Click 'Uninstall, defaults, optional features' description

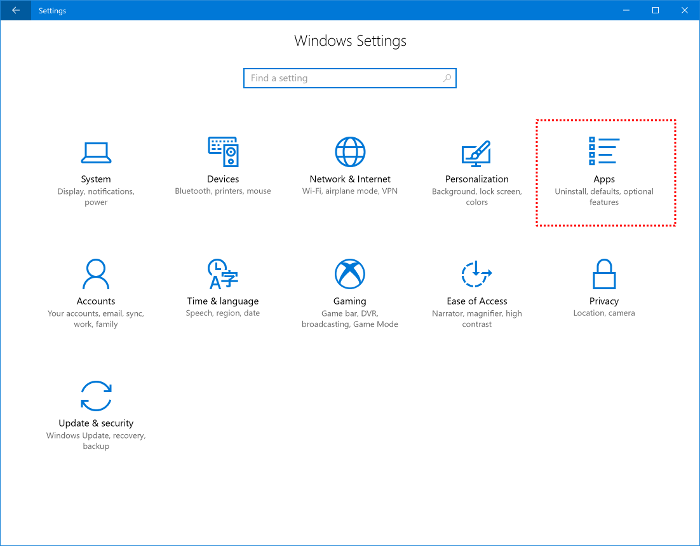coord(604,197)
